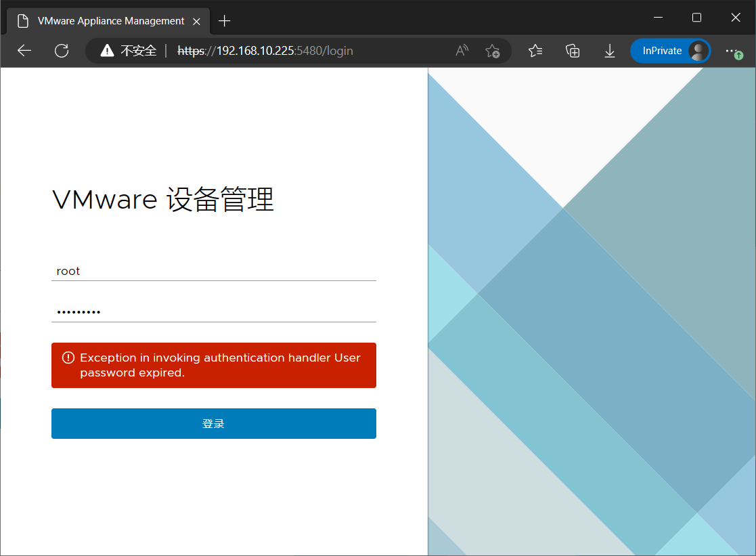Minimize the browser window

pos(658,18)
